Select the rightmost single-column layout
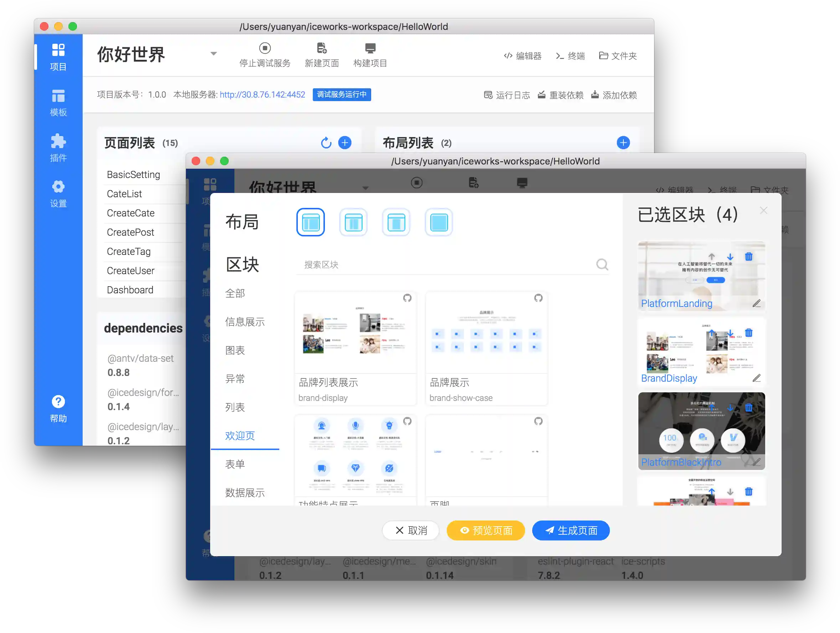 click(x=439, y=222)
